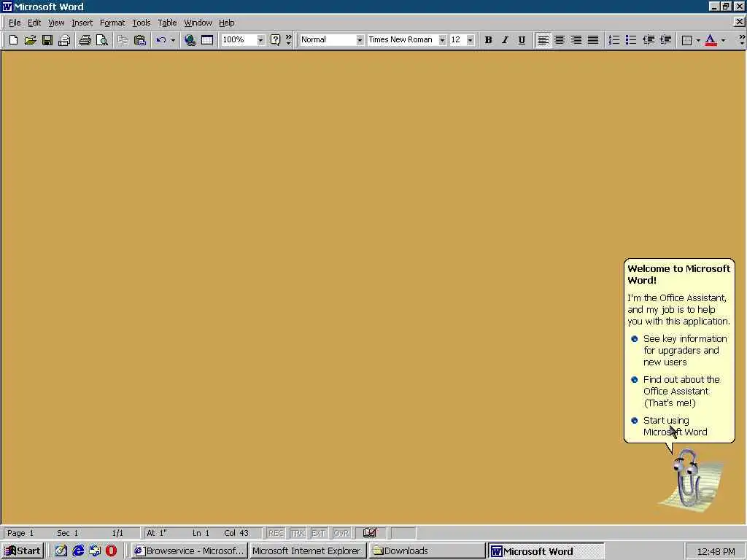Click the Paste clipboard icon

140,40
